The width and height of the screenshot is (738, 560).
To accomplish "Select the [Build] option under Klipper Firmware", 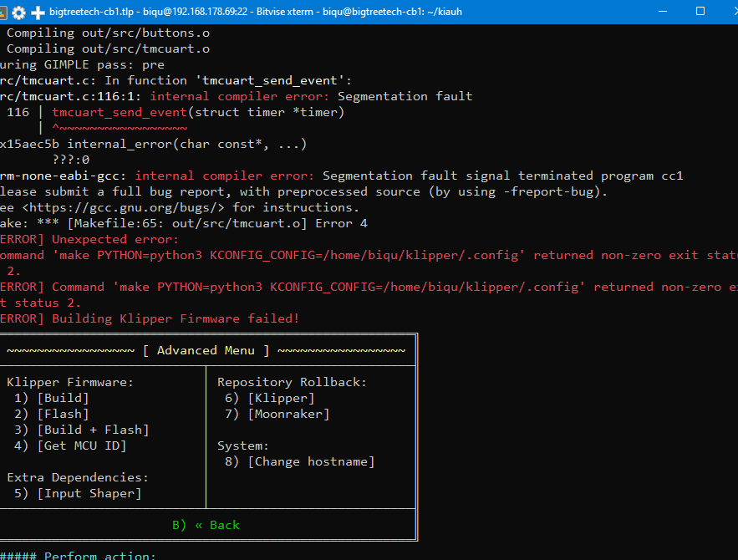I will tap(63, 398).
